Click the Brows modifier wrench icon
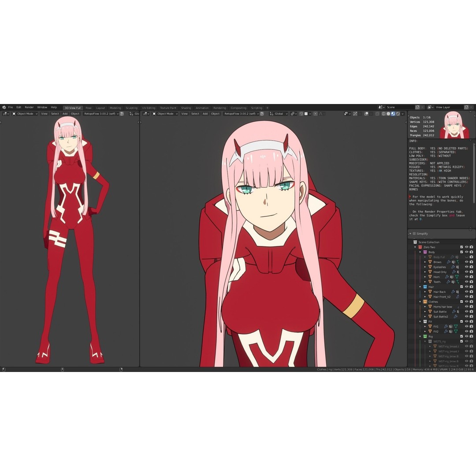This screenshot has width=476, height=476. click(x=449, y=262)
